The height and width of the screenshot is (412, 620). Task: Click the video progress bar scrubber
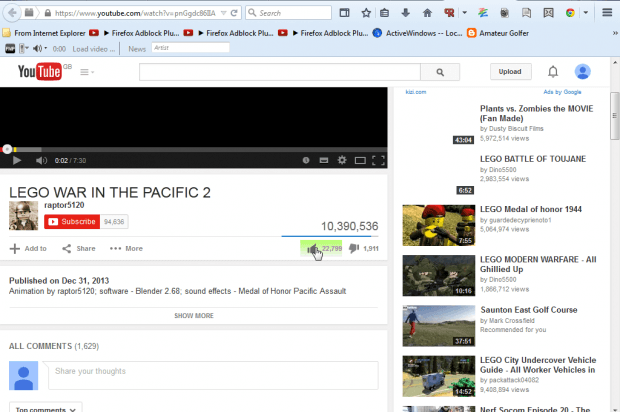(7, 149)
